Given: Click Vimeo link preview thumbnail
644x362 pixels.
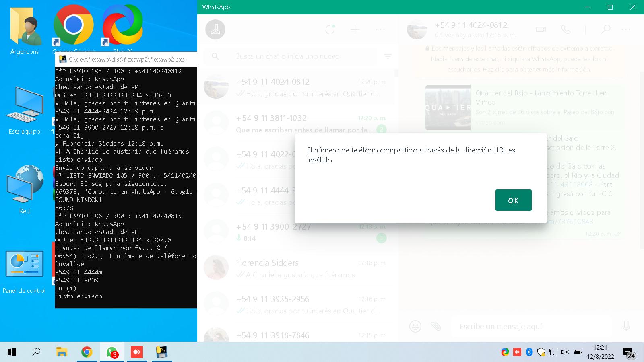Looking at the screenshot, I should (448, 107).
